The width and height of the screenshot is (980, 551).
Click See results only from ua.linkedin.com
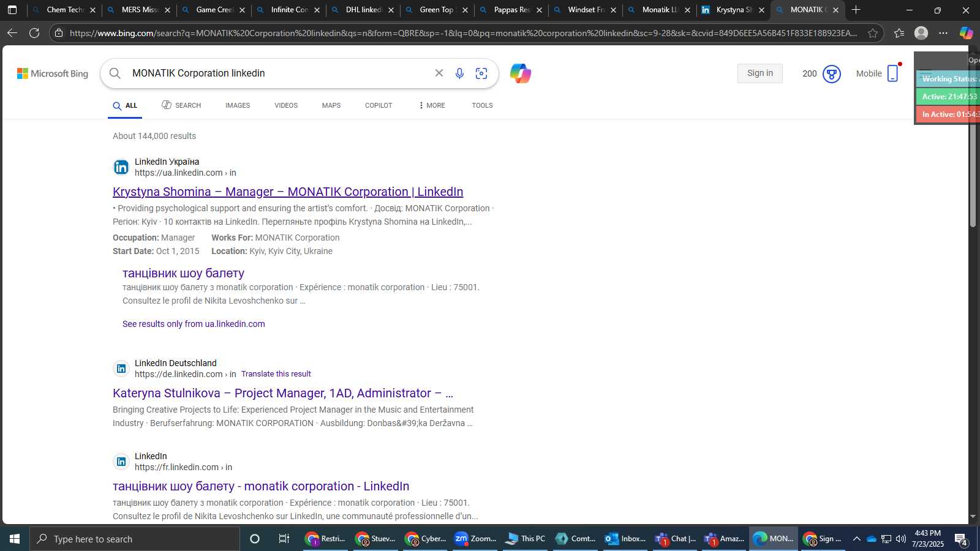tap(194, 324)
